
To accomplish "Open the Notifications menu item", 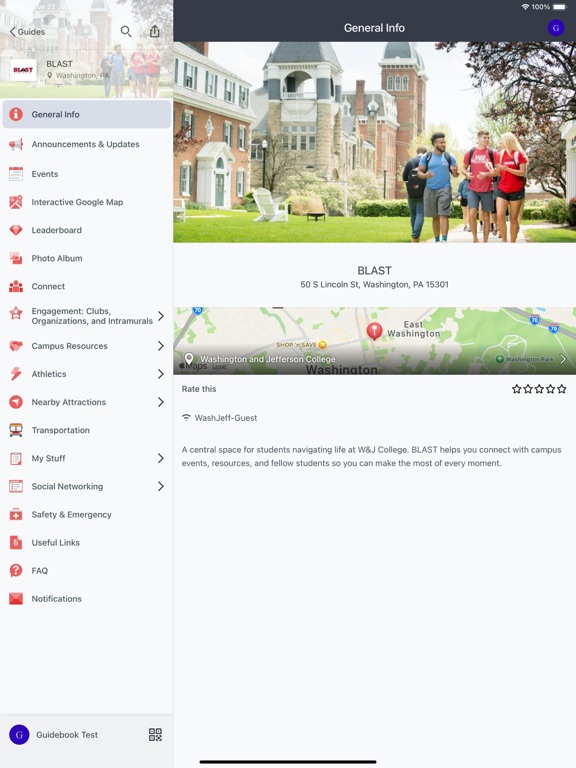I will pyautogui.click(x=87, y=599).
